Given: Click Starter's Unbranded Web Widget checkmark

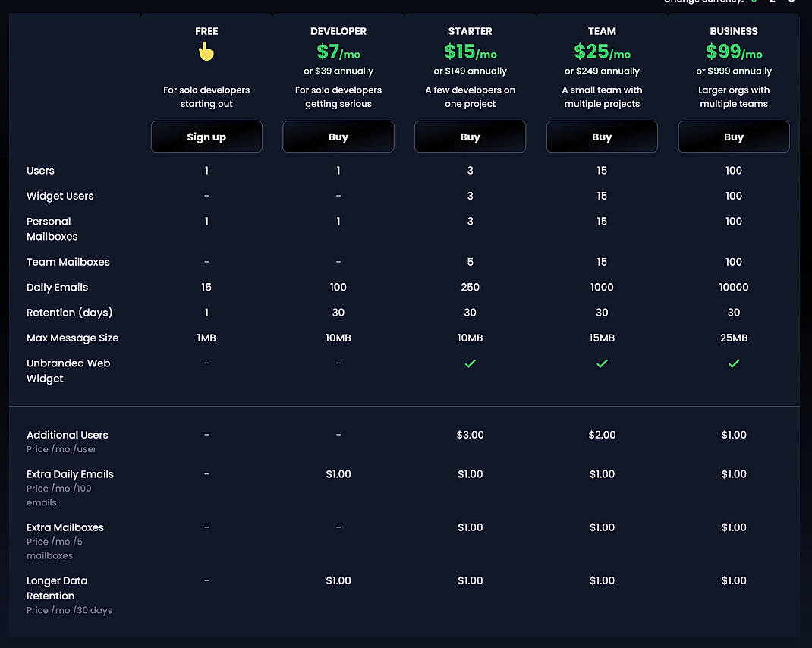Looking at the screenshot, I should (471, 363).
